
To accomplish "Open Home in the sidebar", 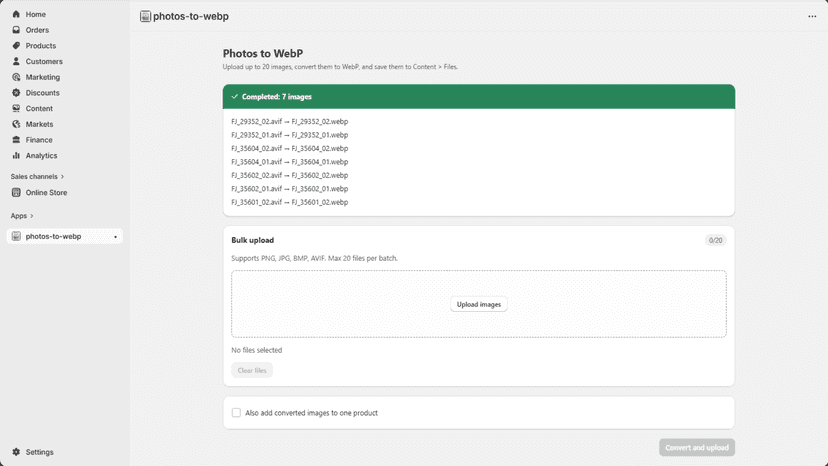I will [x=36, y=14].
